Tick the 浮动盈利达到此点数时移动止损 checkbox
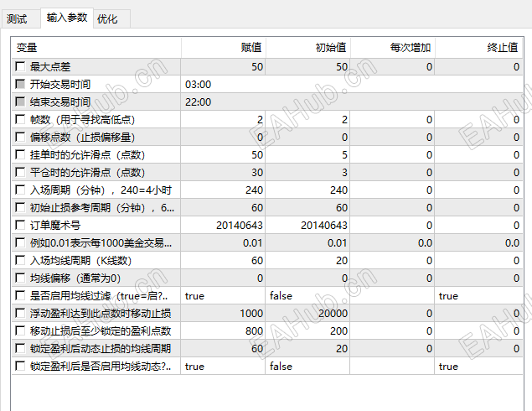 pyautogui.click(x=20, y=313)
